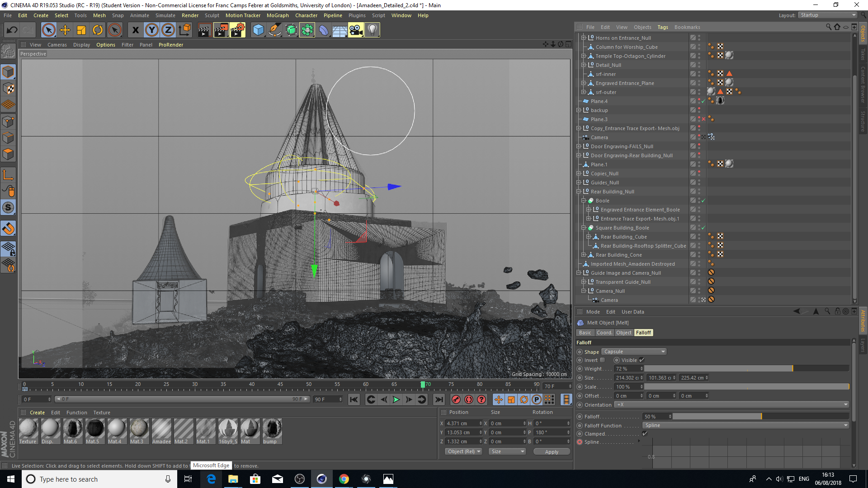The image size is (868, 488).
Task: Add a Cube primitive object
Action: 258,30
